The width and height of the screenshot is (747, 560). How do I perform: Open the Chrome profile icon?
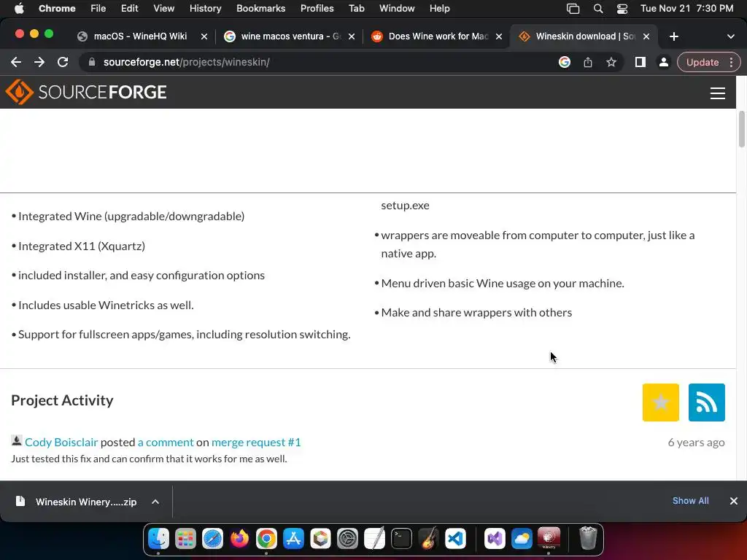pos(663,62)
